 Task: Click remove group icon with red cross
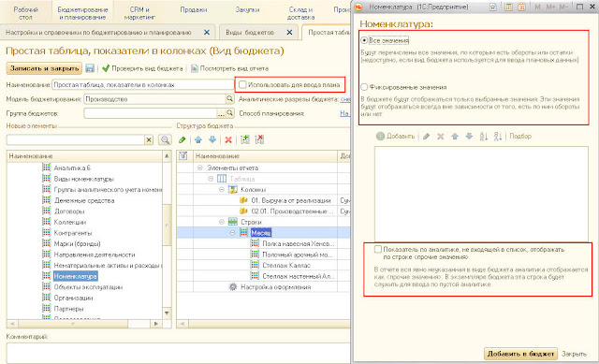click(259, 139)
